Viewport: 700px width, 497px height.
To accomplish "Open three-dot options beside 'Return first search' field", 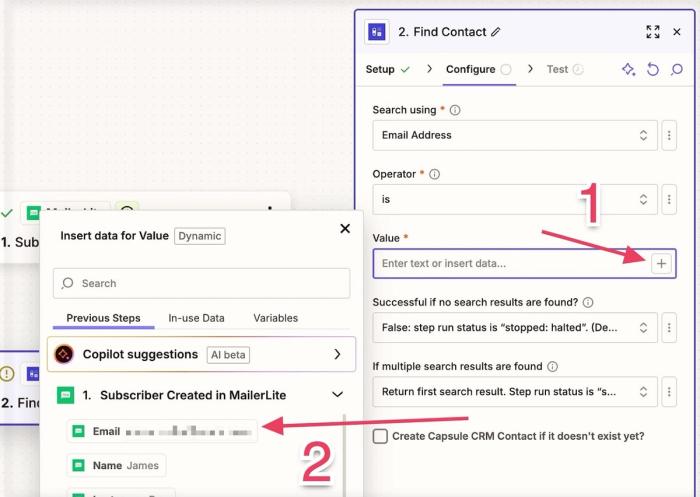I will click(x=669, y=392).
